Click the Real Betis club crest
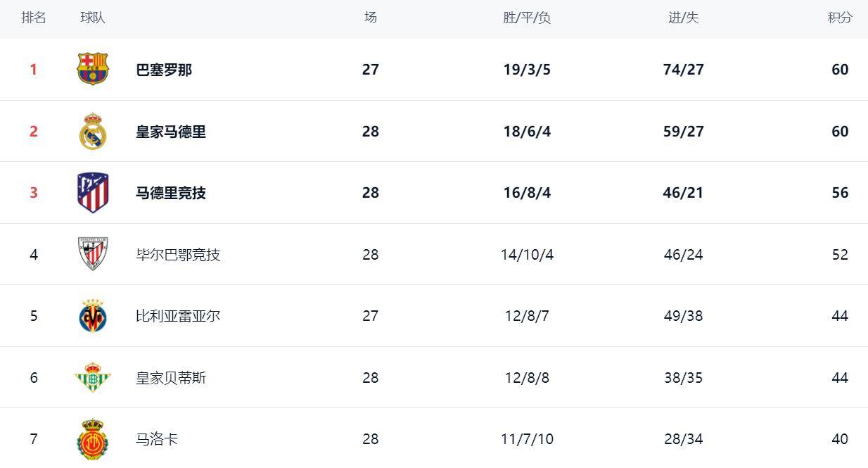 click(93, 377)
